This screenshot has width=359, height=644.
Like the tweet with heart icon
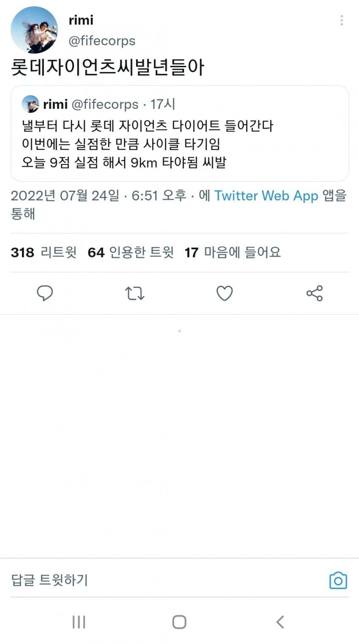tap(224, 293)
